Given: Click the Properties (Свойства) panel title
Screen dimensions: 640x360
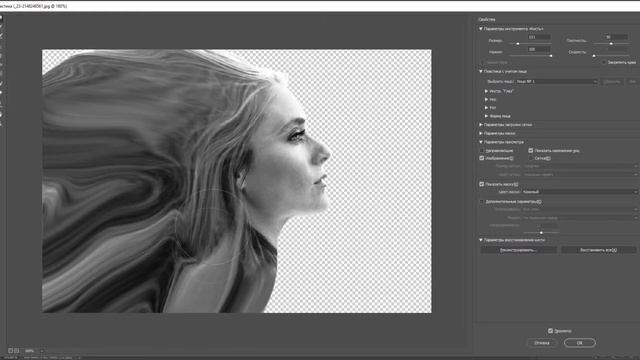Looking at the screenshot, I should (x=487, y=19).
